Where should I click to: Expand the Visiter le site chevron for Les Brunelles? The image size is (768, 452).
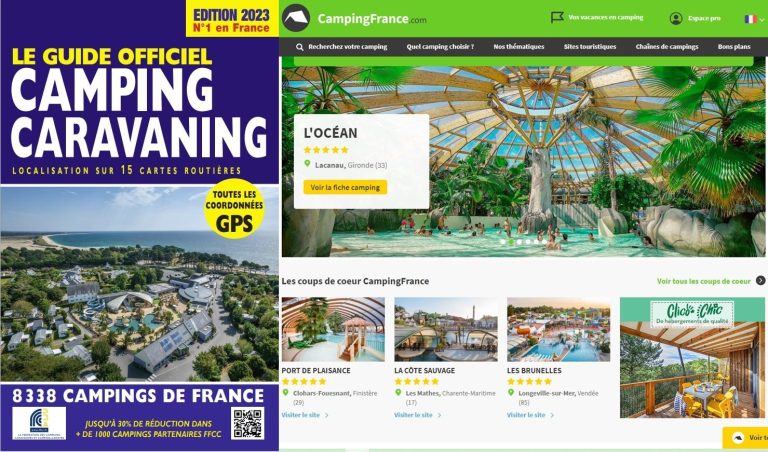[x=552, y=415]
